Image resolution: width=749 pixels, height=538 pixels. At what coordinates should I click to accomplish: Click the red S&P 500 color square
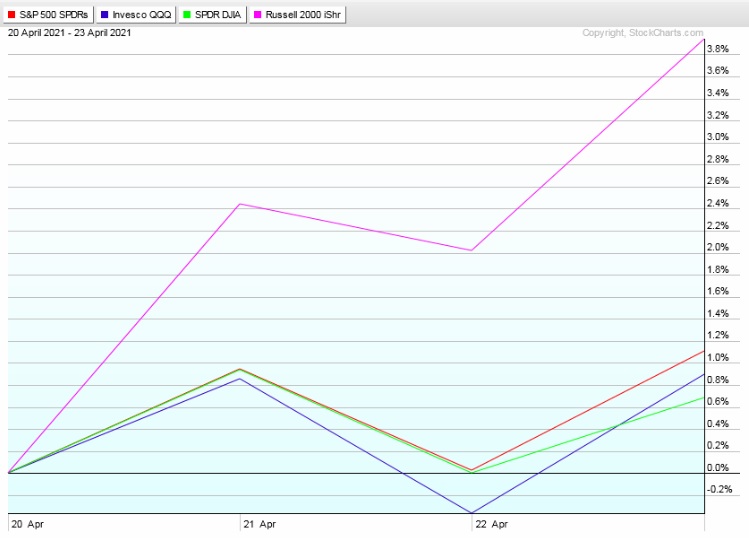[11, 15]
